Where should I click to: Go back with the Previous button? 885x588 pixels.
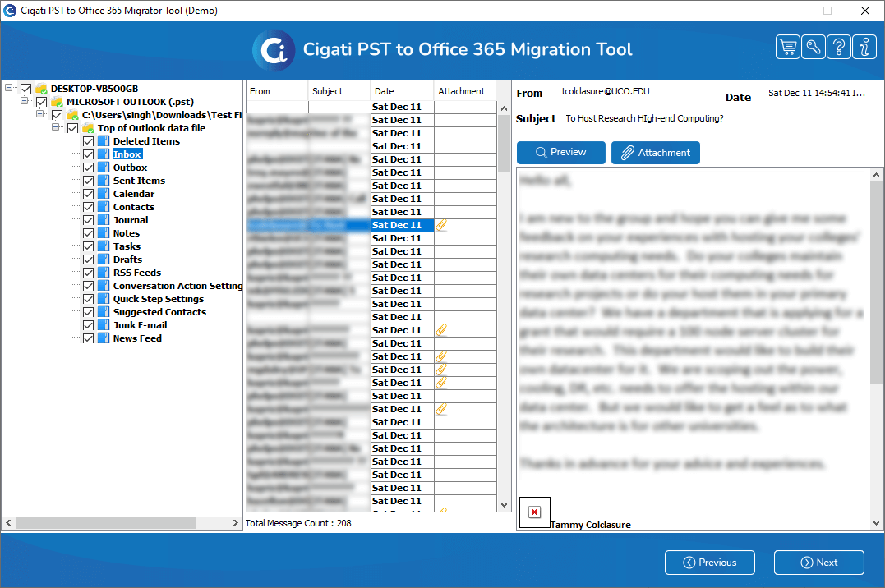point(709,562)
